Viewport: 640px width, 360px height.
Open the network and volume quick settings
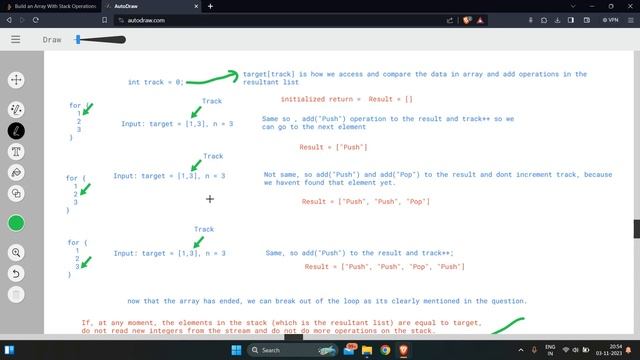[x=576, y=350]
